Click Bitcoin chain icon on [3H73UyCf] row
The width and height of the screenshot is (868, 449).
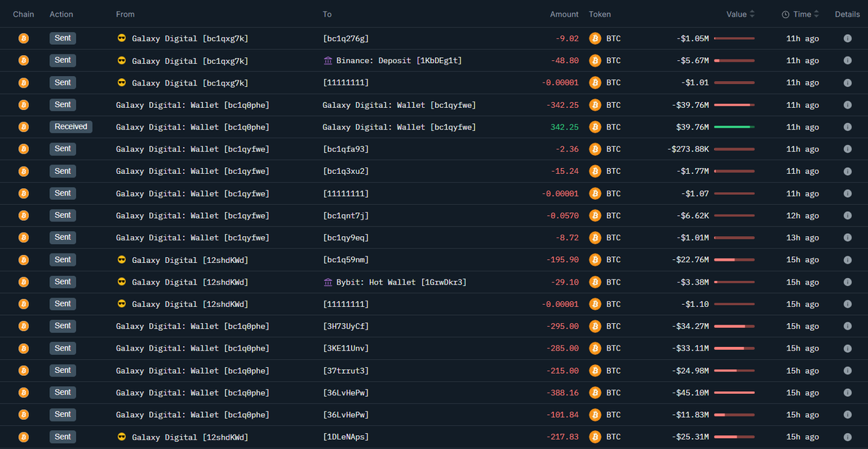coord(23,326)
